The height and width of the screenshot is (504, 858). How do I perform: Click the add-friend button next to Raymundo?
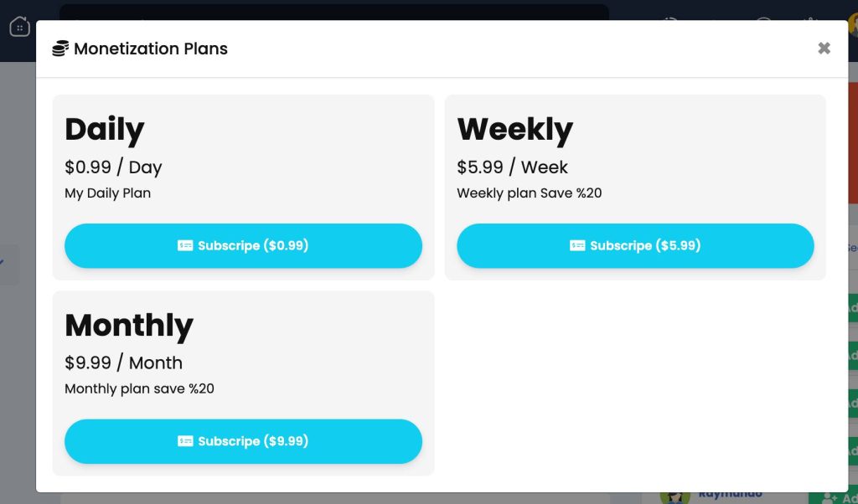834,497
